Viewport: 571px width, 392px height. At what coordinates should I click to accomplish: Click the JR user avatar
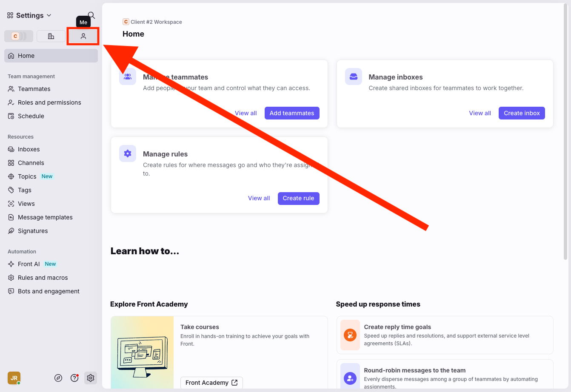click(x=14, y=378)
